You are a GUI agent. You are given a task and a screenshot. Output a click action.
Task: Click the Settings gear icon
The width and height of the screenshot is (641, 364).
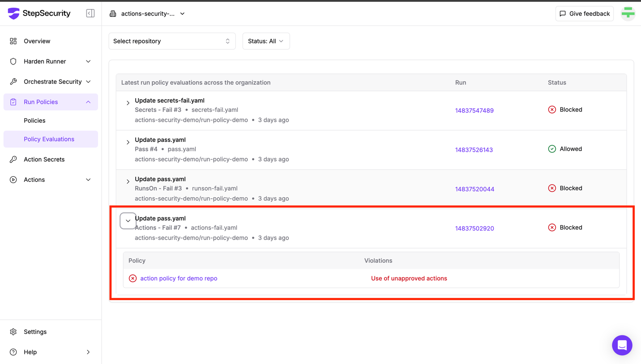(13, 332)
